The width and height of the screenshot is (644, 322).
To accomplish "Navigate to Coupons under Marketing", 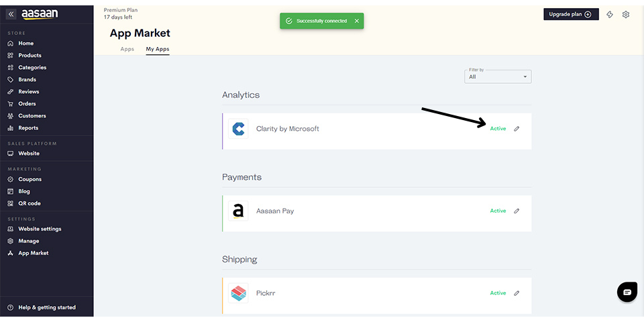I will tap(30, 179).
